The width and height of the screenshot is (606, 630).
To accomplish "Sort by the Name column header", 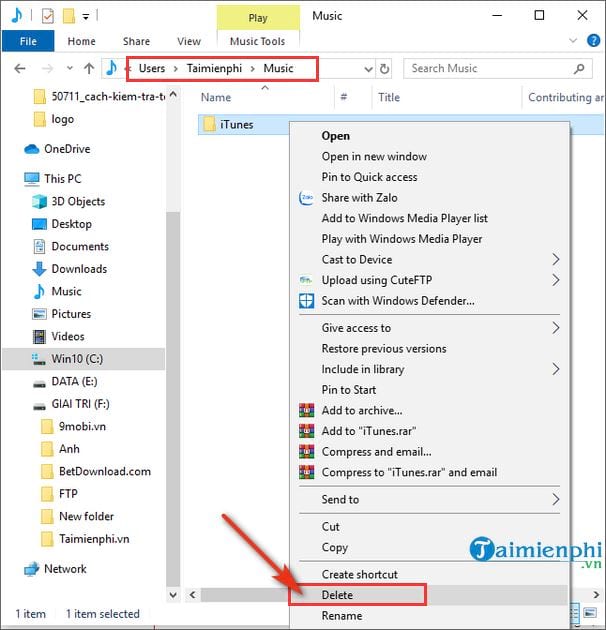I will click(216, 97).
